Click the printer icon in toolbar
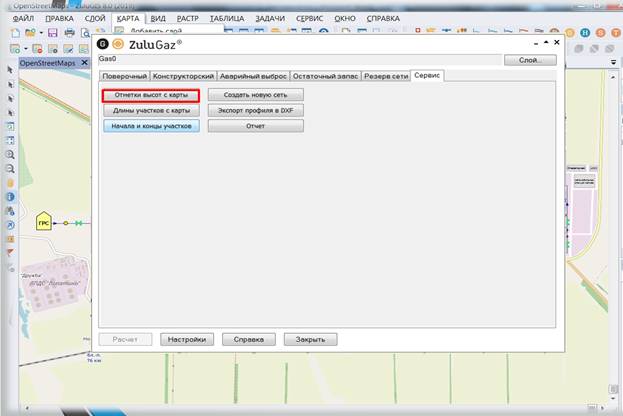 [70, 33]
